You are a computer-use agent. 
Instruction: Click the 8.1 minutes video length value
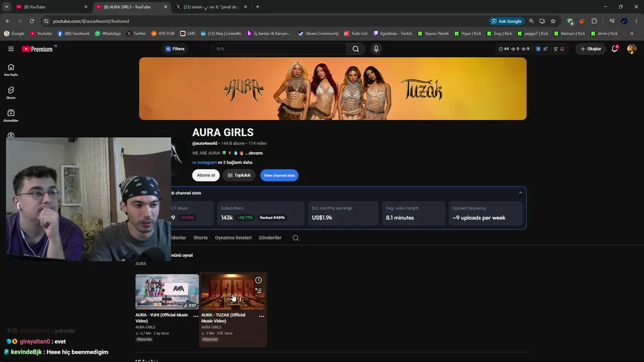pos(400,218)
